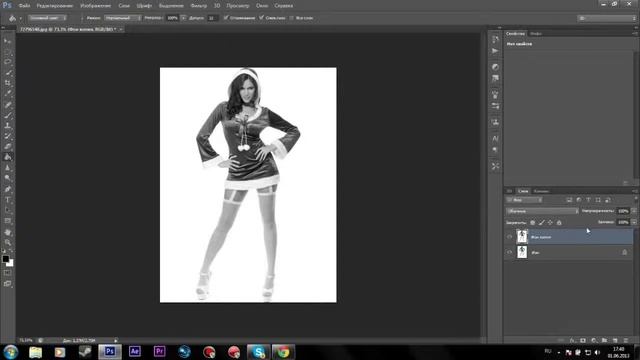Select the Zoom tool
Image resolution: width=640 pixels, height=360 pixels.
point(7,243)
